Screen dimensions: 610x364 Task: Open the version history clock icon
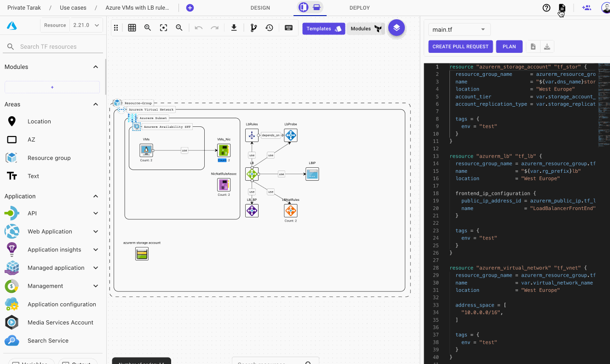coord(270,28)
